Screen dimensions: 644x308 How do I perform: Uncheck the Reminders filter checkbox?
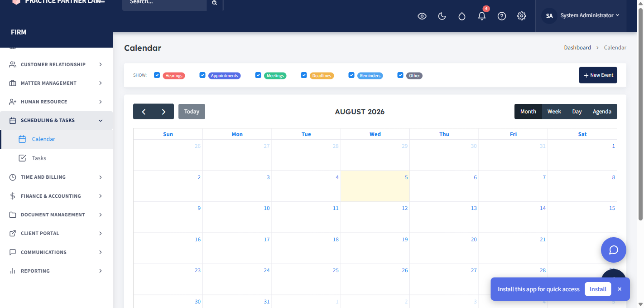point(351,75)
